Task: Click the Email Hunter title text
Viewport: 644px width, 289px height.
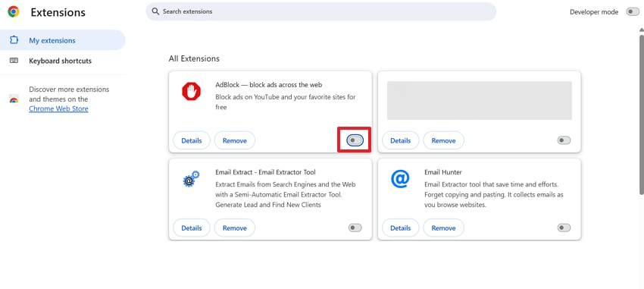Action: pyautogui.click(x=443, y=172)
